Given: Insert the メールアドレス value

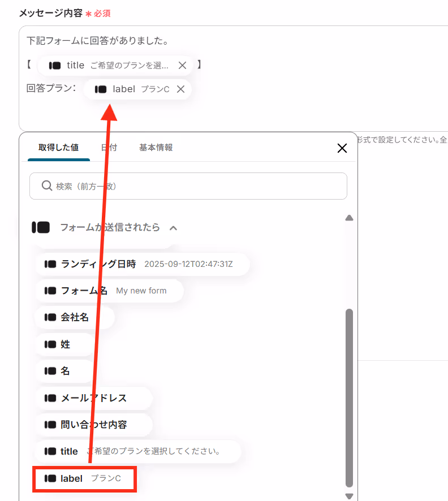Looking at the screenshot, I should [94, 398].
